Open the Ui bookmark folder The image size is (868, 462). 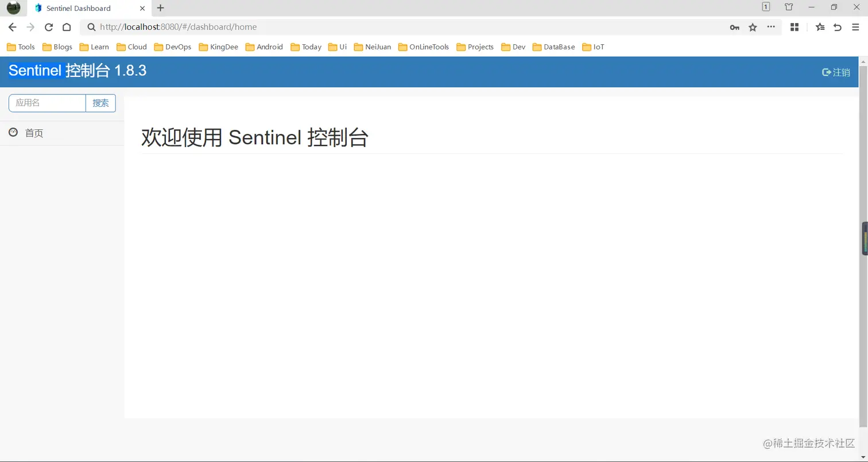point(338,47)
